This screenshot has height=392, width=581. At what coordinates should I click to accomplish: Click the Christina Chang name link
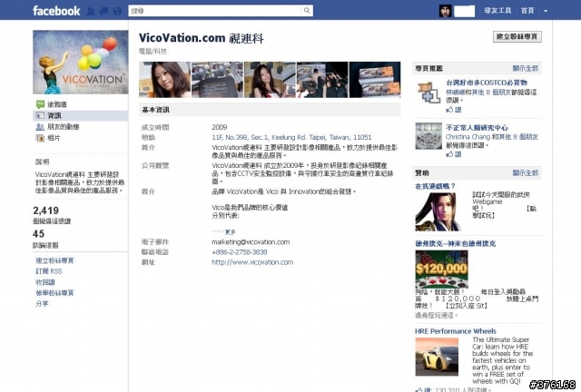pyautogui.click(x=468, y=137)
